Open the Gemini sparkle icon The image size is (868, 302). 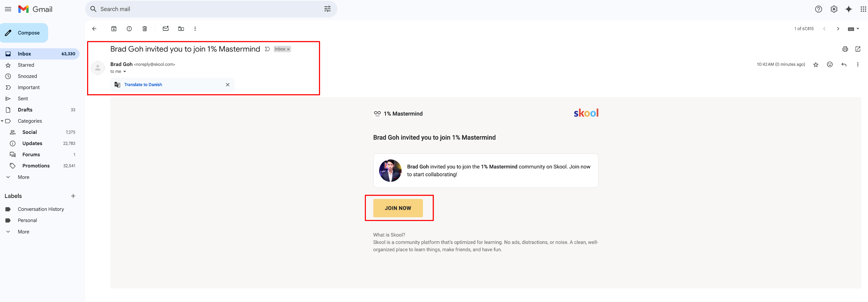click(x=849, y=9)
